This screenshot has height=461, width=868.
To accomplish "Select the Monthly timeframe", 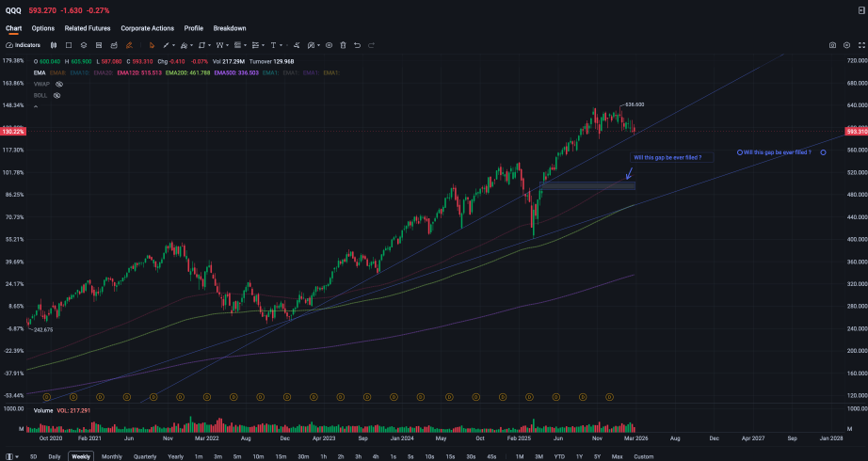I will tap(112, 456).
